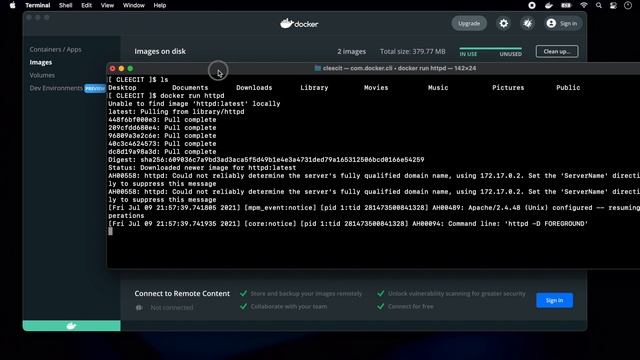Click Sign in at Docker header
The width and height of the screenshot is (640, 360).
[x=568, y=24]
